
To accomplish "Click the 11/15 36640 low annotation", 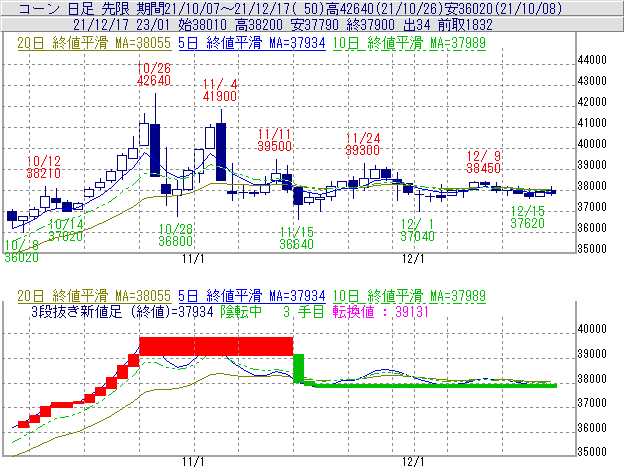I will click(x=296, y=238).
